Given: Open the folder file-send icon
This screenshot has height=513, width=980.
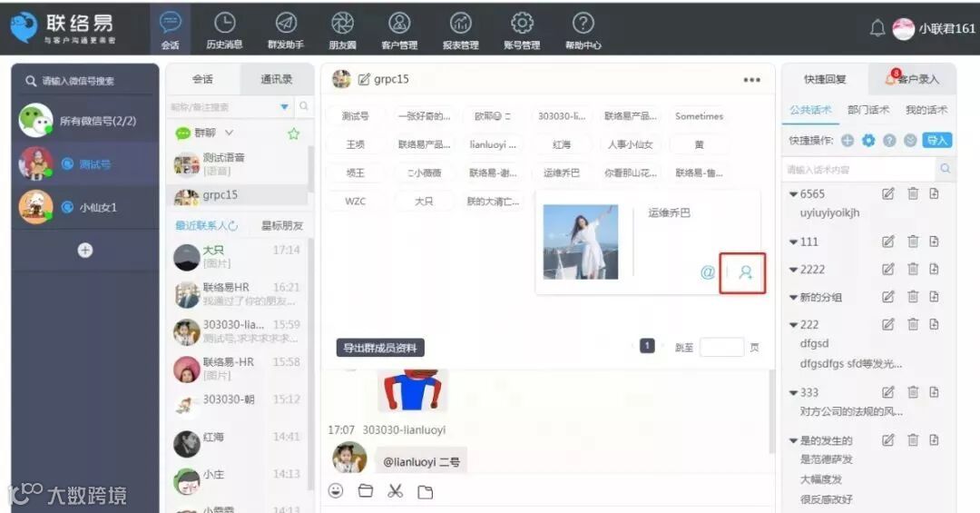Looking at the screenshot, I should pos(365,491).
